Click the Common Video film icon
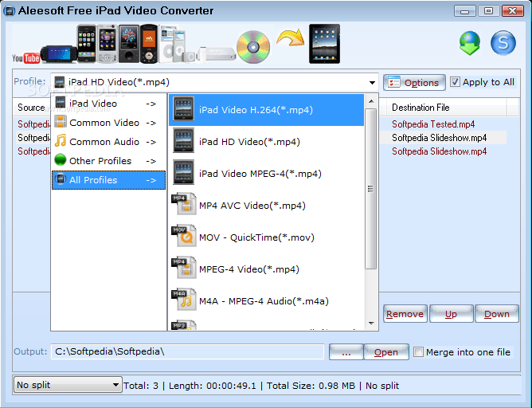Screen dimensions: 532x408 61,121
